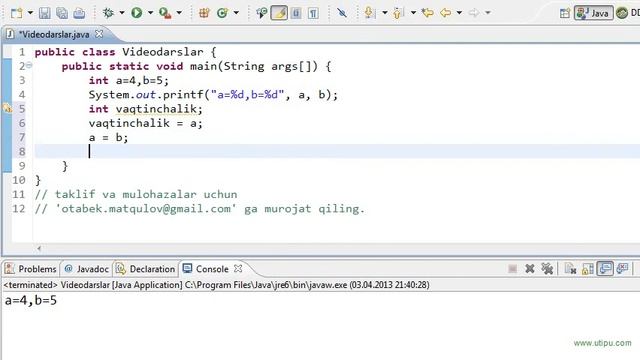The height and width of the screenshot is (360, 640).
Task: Click the Print icon in toolbar
Action: click(x=79, y=13)
